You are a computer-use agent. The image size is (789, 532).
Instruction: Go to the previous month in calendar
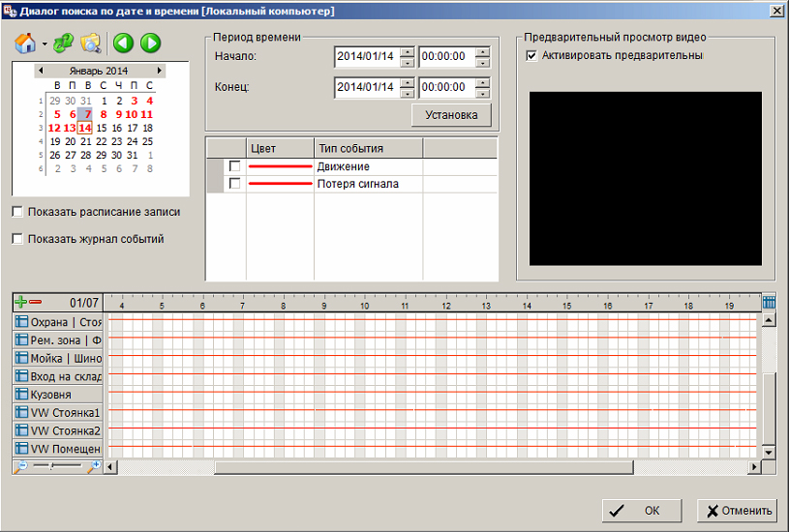40,71
